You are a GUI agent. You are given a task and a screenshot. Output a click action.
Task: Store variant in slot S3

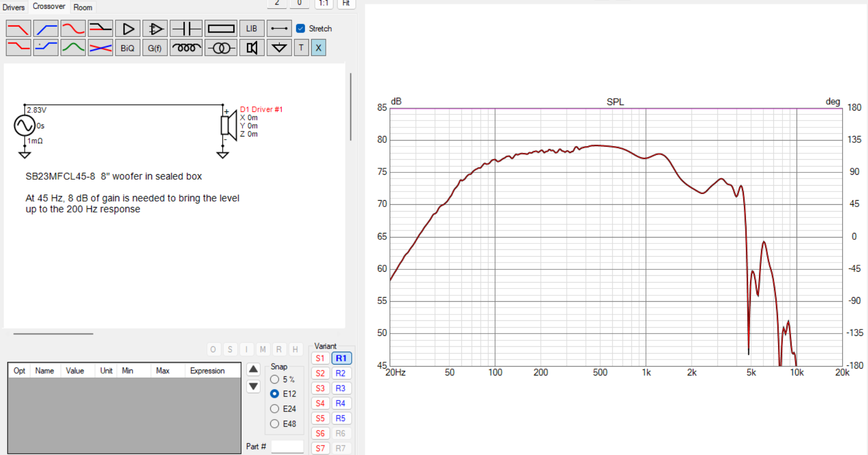point(320,388)
